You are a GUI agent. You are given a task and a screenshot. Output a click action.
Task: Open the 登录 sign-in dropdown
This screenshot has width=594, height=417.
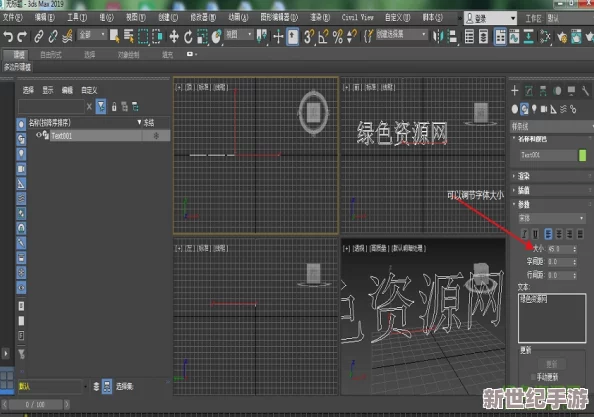tap(491, 18)
